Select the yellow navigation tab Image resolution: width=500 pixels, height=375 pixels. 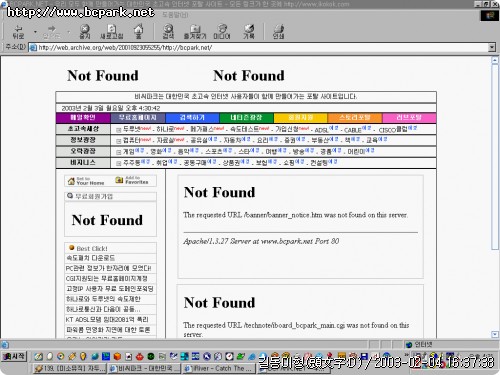click(x=301, y=118)
